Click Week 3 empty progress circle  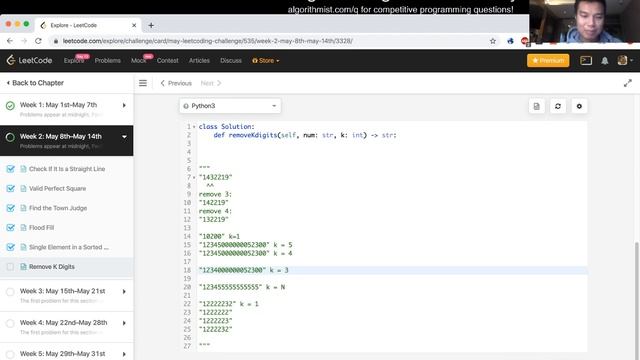[x=10, y=292]
